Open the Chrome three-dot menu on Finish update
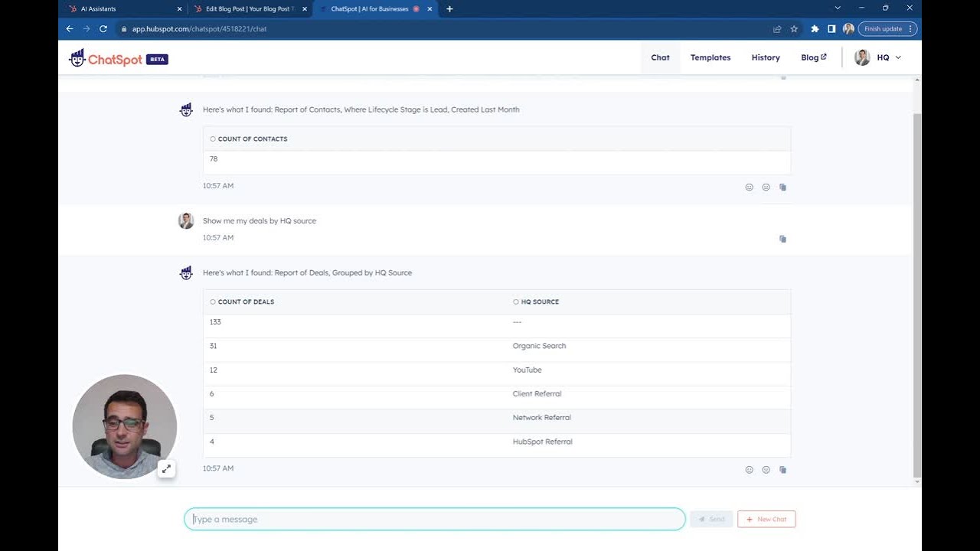The width and height of the screenshot is (980, 551). pos(910,29)
